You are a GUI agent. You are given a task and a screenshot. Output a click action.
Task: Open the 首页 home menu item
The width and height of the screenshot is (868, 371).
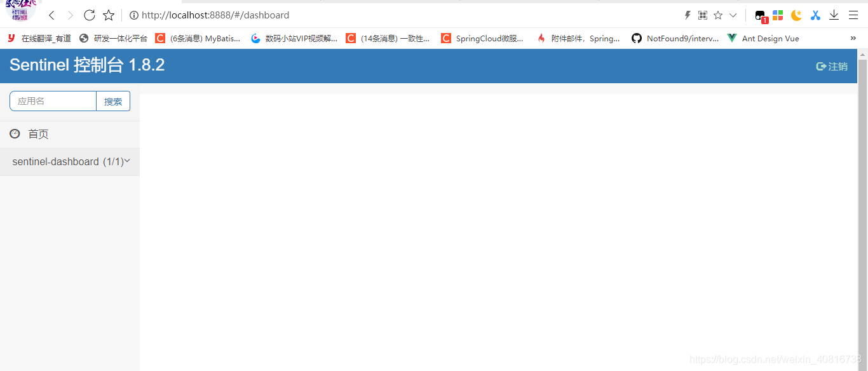click(70, 134)
